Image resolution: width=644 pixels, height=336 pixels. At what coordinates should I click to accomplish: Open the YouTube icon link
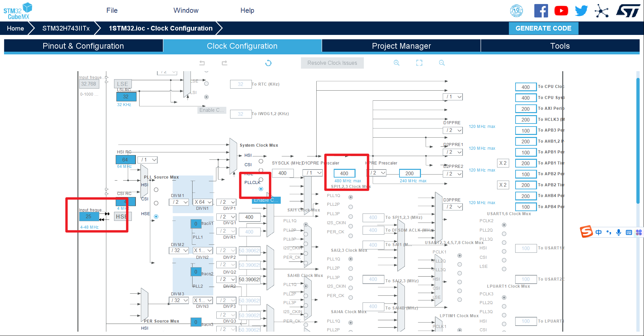[x=561, y=11]
